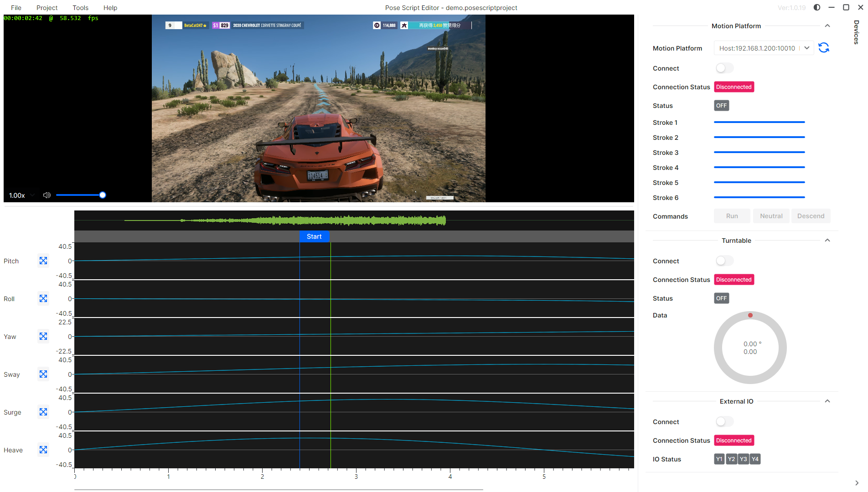Screen dimensions: 868x492
Task: Click the Motion Platform Disconnected status badge
Action: (734, 87)
